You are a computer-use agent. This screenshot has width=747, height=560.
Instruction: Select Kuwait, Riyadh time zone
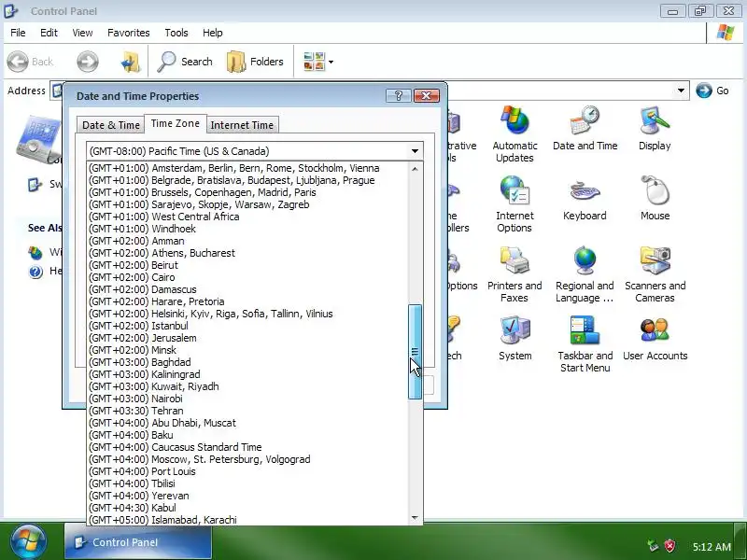[x=247, y=386]
